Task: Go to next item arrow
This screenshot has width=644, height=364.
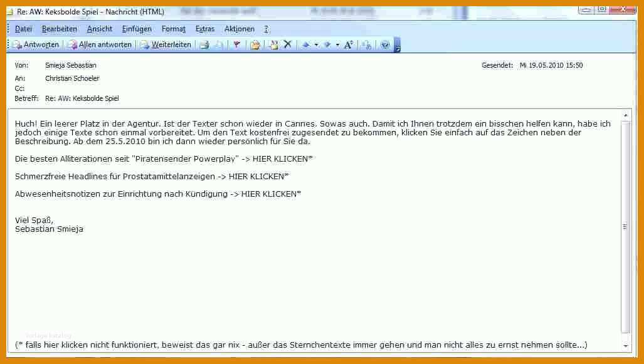Action: pyautogui.click(x=327, y=44)
